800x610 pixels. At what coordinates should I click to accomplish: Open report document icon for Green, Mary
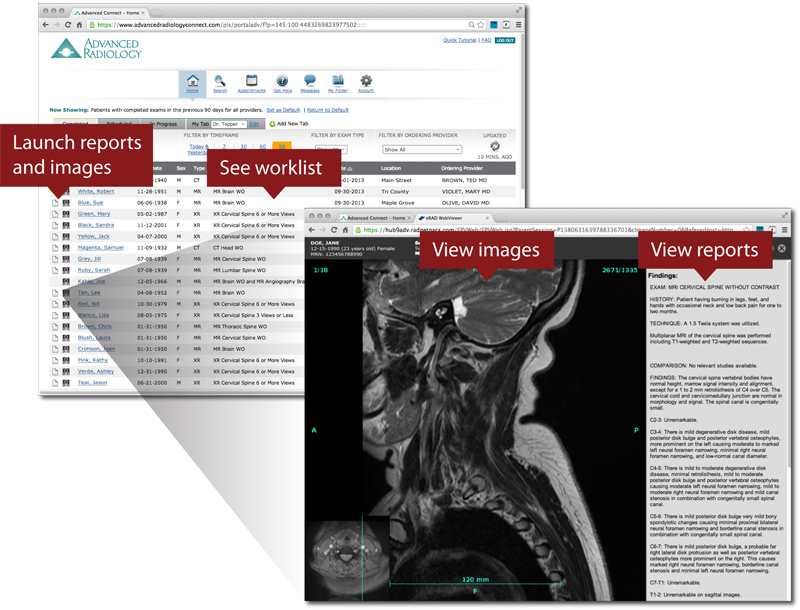(55, 214)
